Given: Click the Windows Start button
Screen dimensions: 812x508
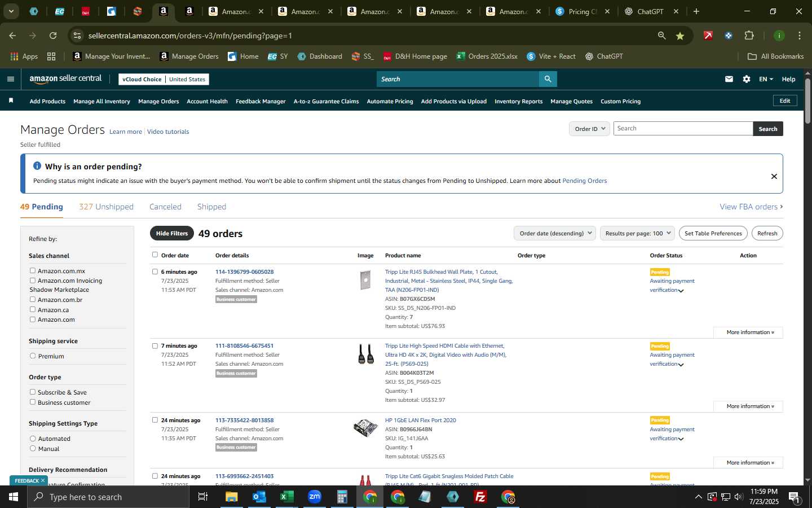Looking at the screenshot, I should (14, 497).
